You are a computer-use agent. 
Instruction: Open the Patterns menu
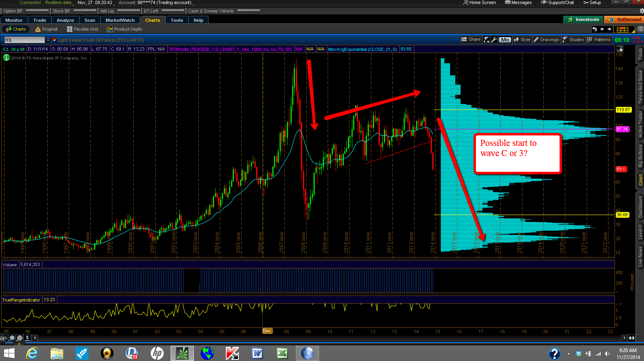[599, 40]
